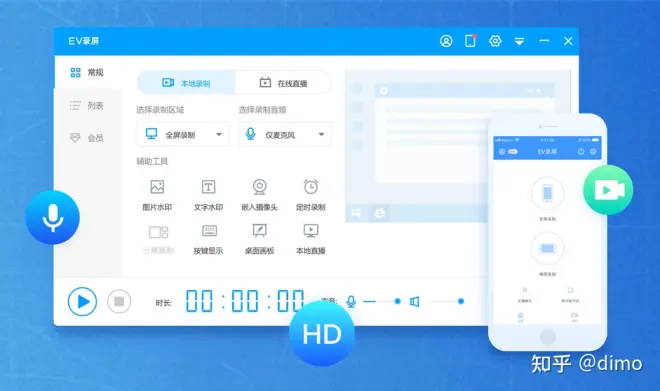Open the 本地直播 local live tool
This screenshot has width=660, height=391.
[x=311, y=239]
